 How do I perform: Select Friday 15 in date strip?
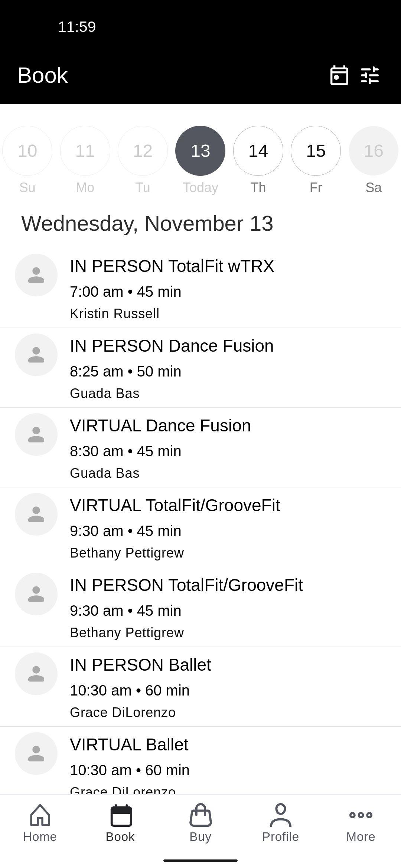(x=316, y=151)
